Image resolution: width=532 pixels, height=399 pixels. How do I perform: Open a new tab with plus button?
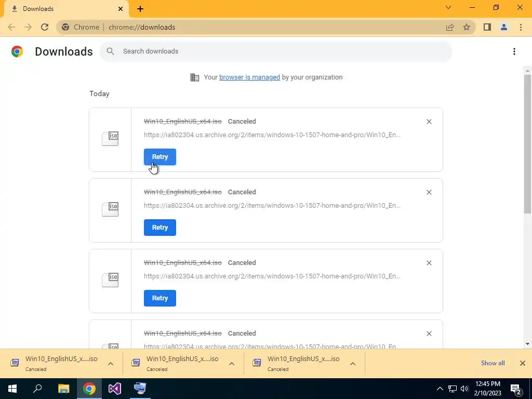pyautogui.click(x=140, y=9)
